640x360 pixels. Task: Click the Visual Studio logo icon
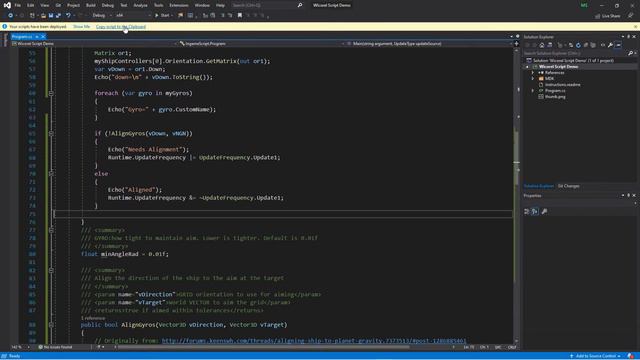pyautogui.click(x=7, y=5)
